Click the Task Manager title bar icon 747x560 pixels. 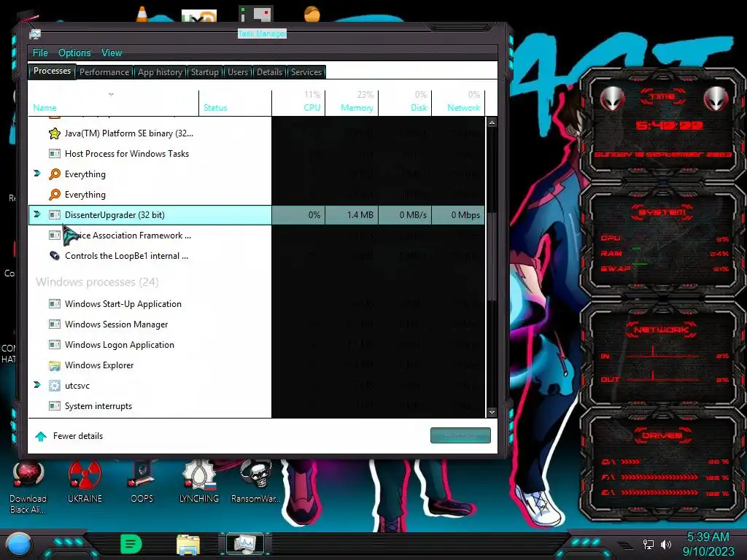[x=35, y=34]
